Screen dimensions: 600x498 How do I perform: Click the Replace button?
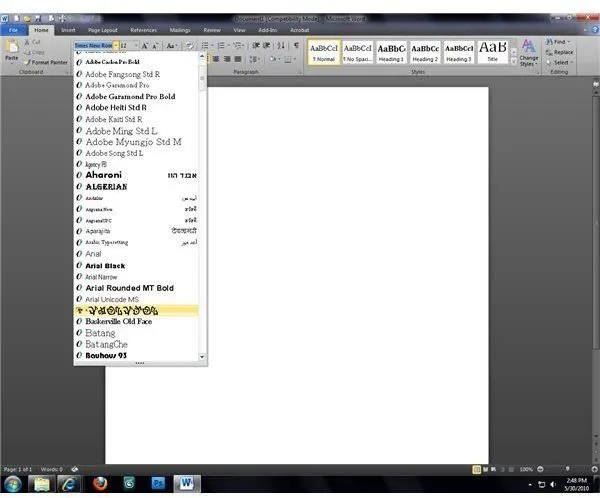coord(559,52)
